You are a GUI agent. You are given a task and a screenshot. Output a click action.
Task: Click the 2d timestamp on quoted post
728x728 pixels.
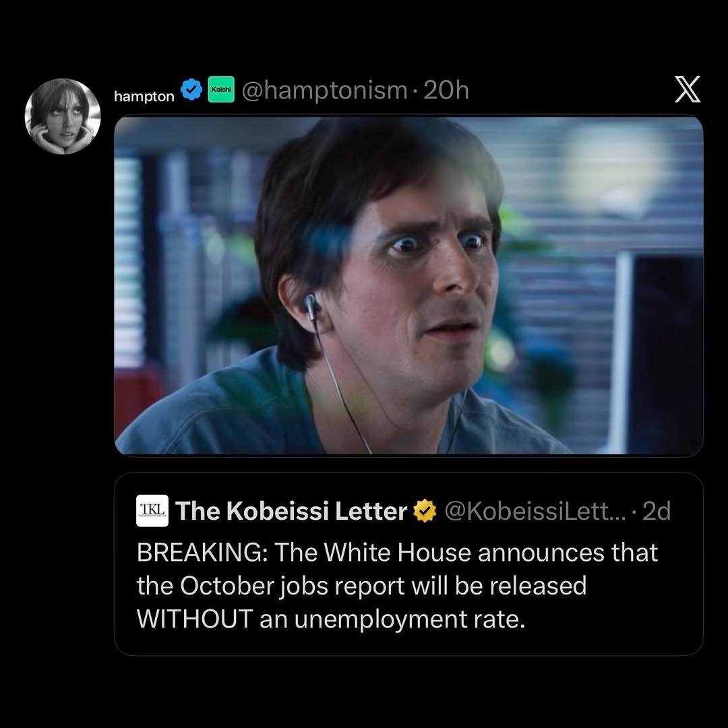click(657, 512)
